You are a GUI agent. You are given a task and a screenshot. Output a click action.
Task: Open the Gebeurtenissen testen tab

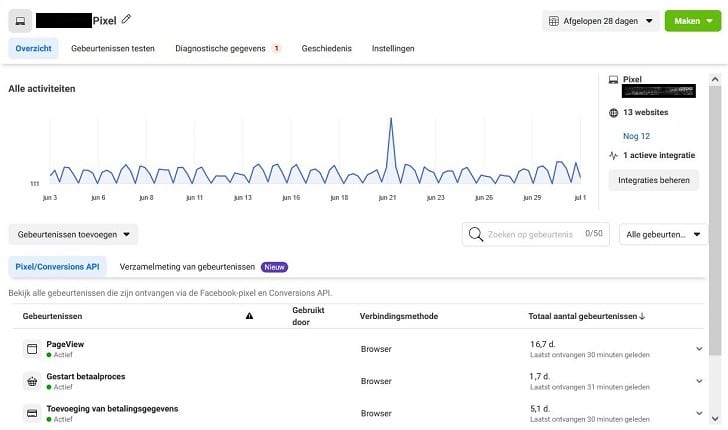pyautogui.click(x=113, y=48)
